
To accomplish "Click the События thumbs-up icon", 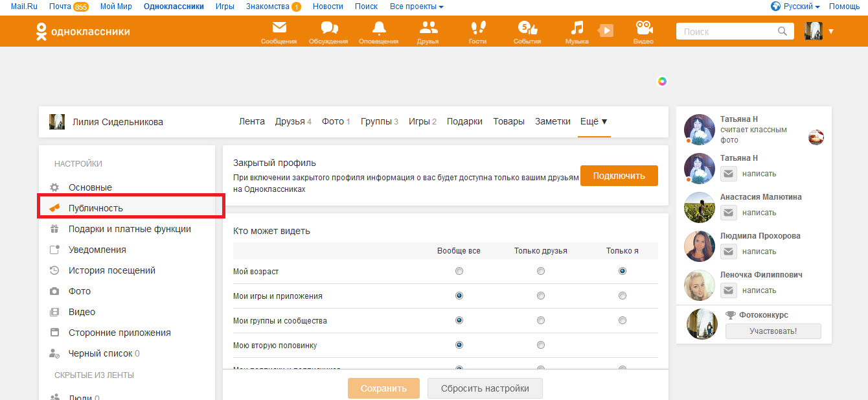I will point(527,29).
